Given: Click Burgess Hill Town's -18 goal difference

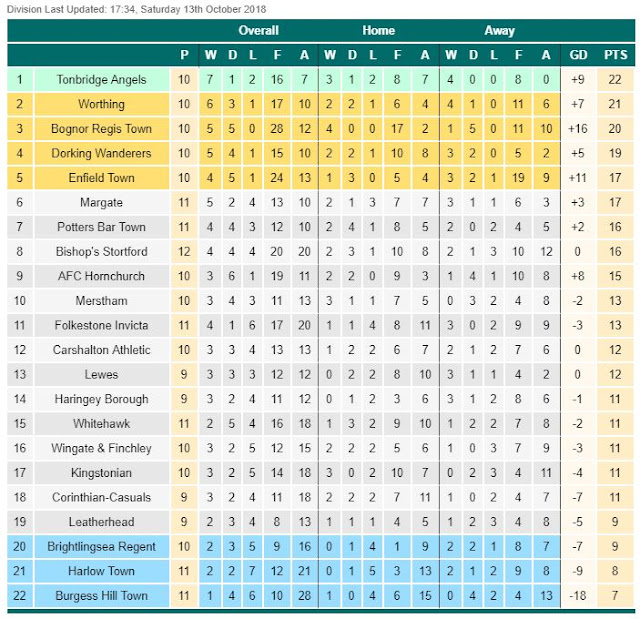Looking at the screenshot, I should click(578, 595).
